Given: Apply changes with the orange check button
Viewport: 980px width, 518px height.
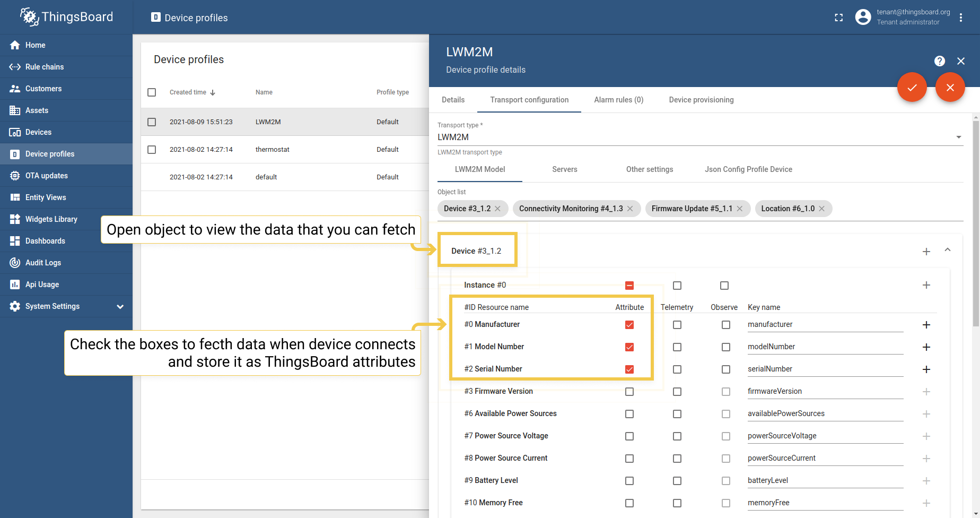Looking at the screenshot, I should [x=912, y=87].
